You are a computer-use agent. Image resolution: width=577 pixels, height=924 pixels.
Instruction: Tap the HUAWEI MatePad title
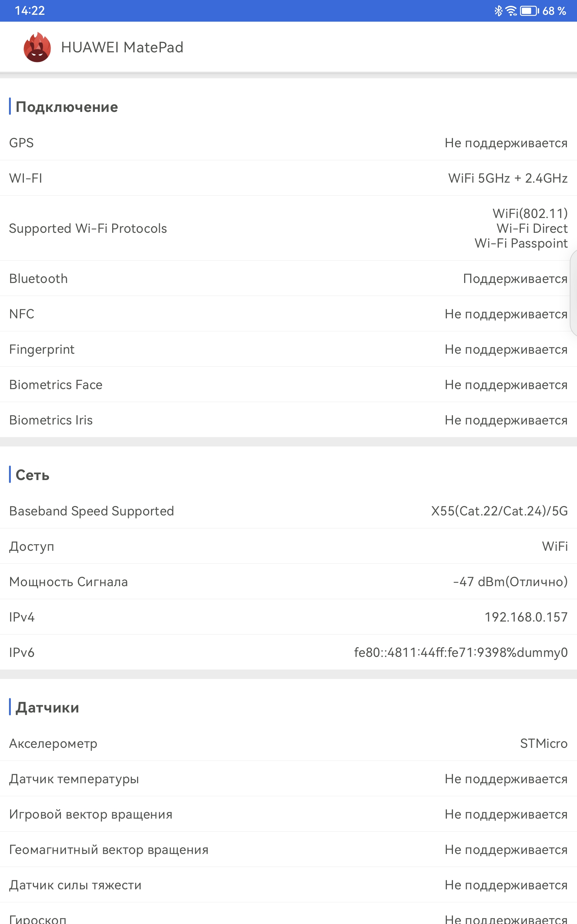(x=122, y=47)
